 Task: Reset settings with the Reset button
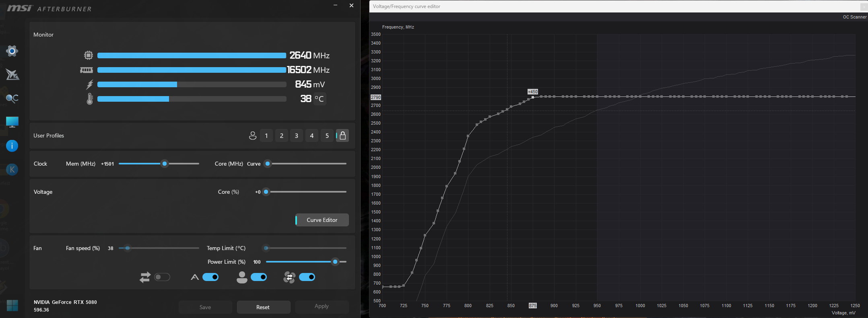click(x=263, y=307)
